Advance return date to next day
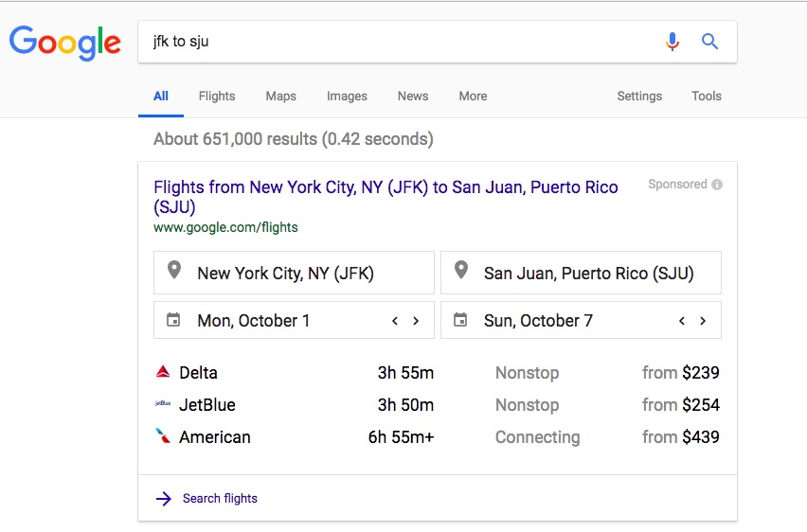Viewport: 807px width, 532px height. tap(703, 321)
